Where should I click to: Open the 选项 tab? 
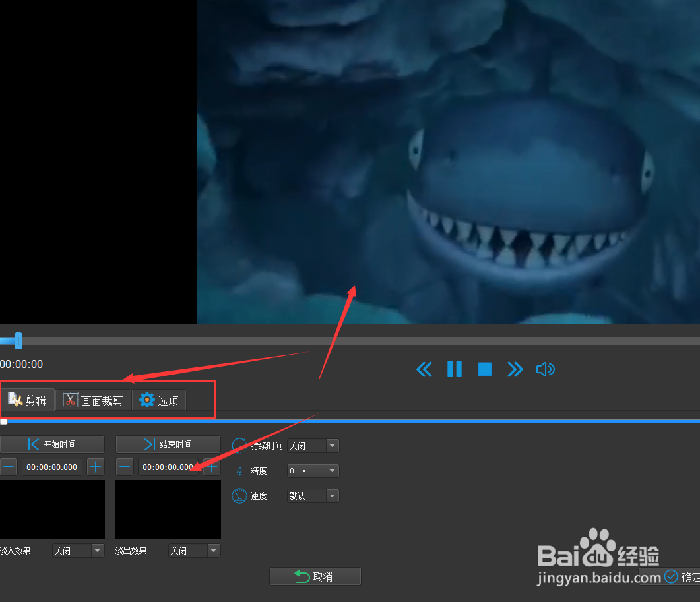point(159,400)
